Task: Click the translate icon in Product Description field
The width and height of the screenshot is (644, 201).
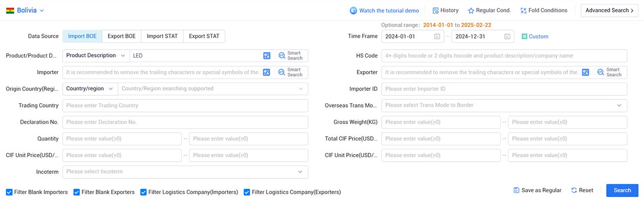Action: point(266,56)
